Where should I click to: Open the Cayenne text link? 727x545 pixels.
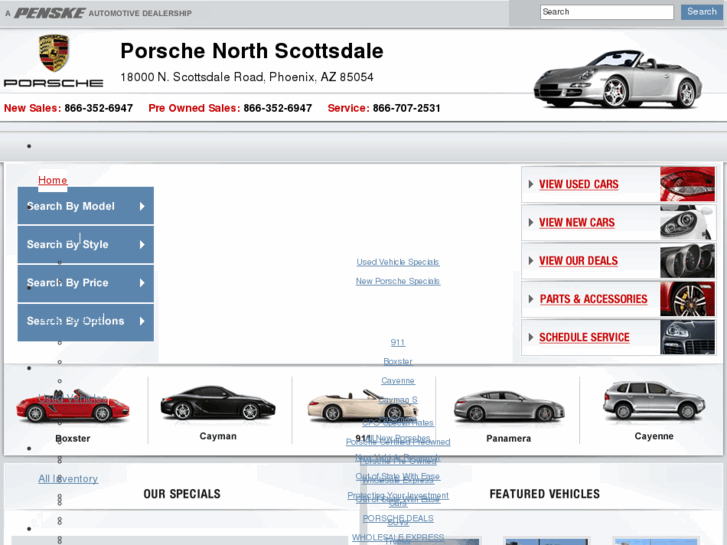pyautogui.click(x=398, y=380)
